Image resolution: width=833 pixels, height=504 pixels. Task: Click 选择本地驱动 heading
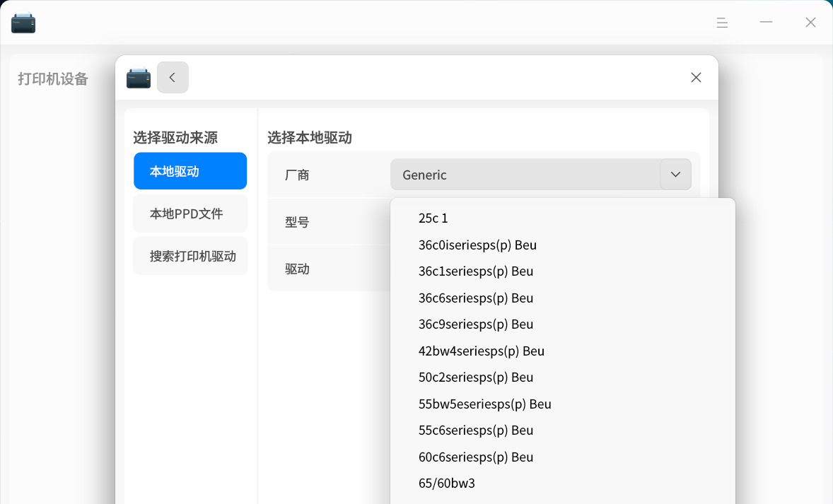coord(310,138)
